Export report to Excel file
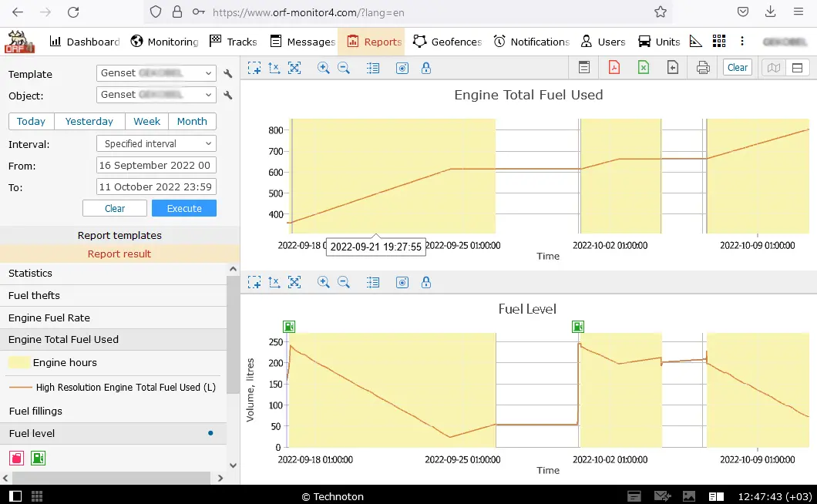Viewport: 817px width, 504px height. pos(644,68)
